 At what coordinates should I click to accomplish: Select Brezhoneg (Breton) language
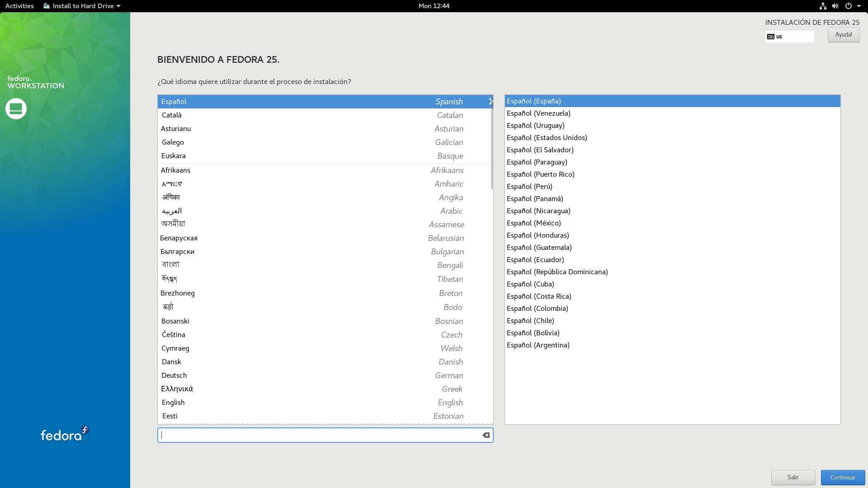(325, 293)
